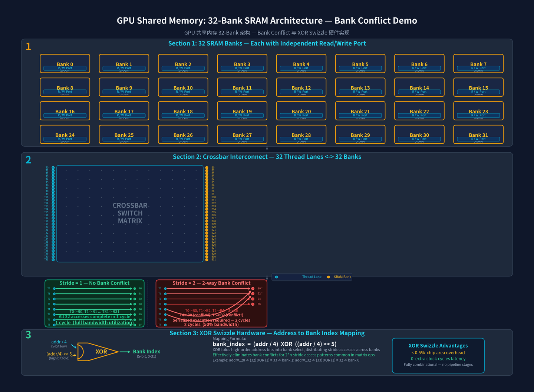Click the 'XOR Swizzle Advantages' heading

pyautogui.click(x=438, y=346)
